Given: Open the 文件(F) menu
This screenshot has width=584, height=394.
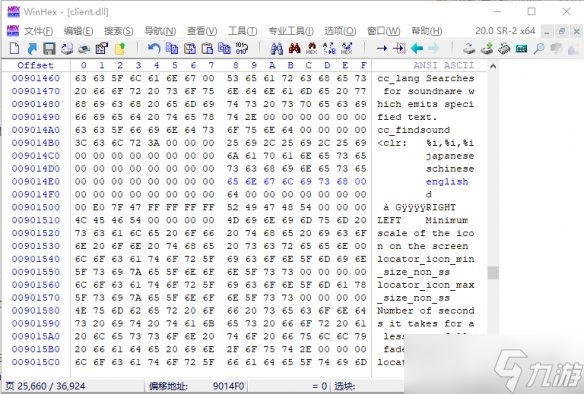Looking at the screenshot, I should pos(38,31).
